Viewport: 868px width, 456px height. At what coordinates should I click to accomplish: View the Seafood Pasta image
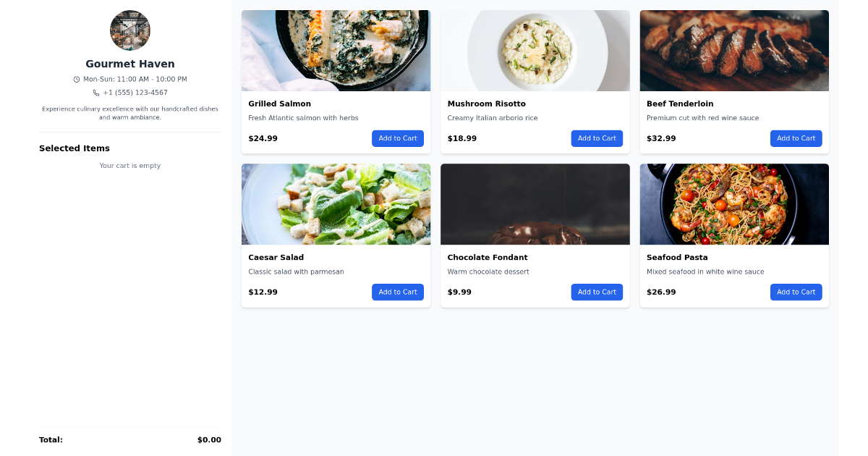pyautogui.click(x=734, y=204)
